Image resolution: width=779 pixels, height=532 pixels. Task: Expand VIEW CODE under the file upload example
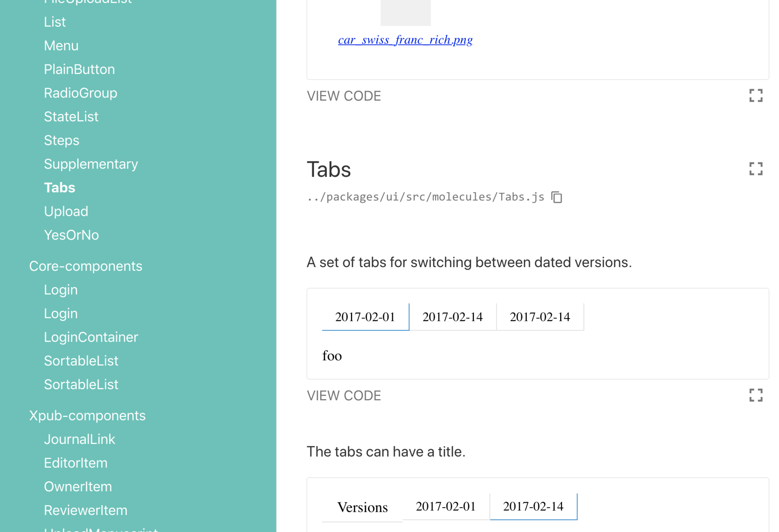pyautogui.click(x=344, y=96)
